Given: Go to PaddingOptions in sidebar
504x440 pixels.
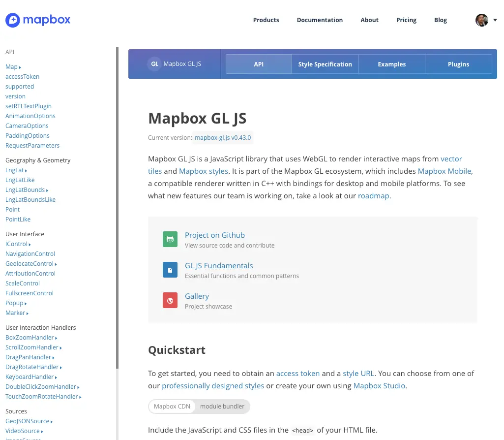Looking at the screenshot, I should click(x=28, y=136).
